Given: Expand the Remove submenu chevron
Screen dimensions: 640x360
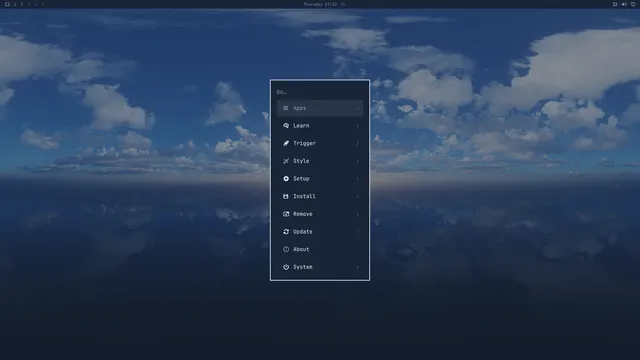Looking at the screenshot, I should click(358, 214).
